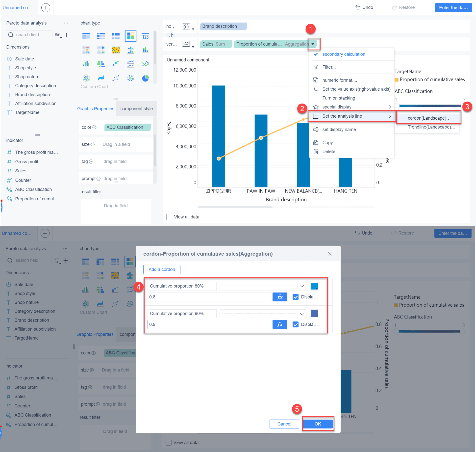Select the KPI 123 indicator card chart type

[145, 36]
